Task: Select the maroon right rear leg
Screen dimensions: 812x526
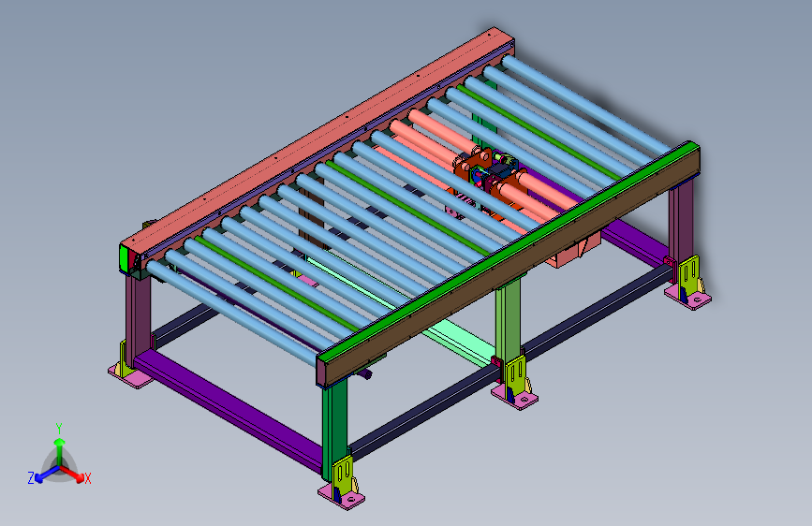Action: 682,224
